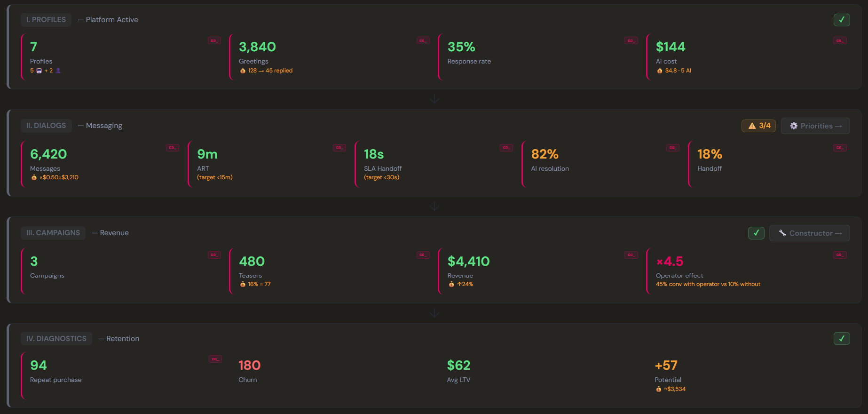Toggle the Profiles section green checkmark
Viewport: 868px width, 414px height.
842,20
